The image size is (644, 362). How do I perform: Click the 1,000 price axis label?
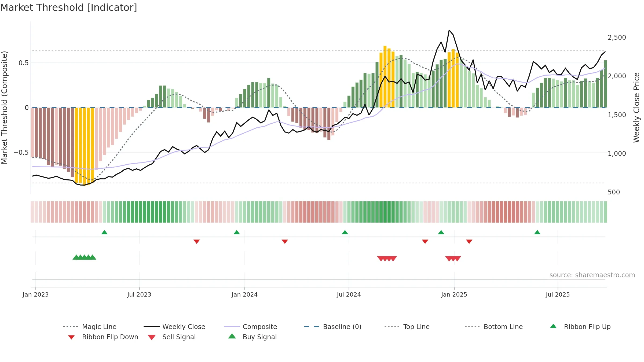tap(617, 153)
